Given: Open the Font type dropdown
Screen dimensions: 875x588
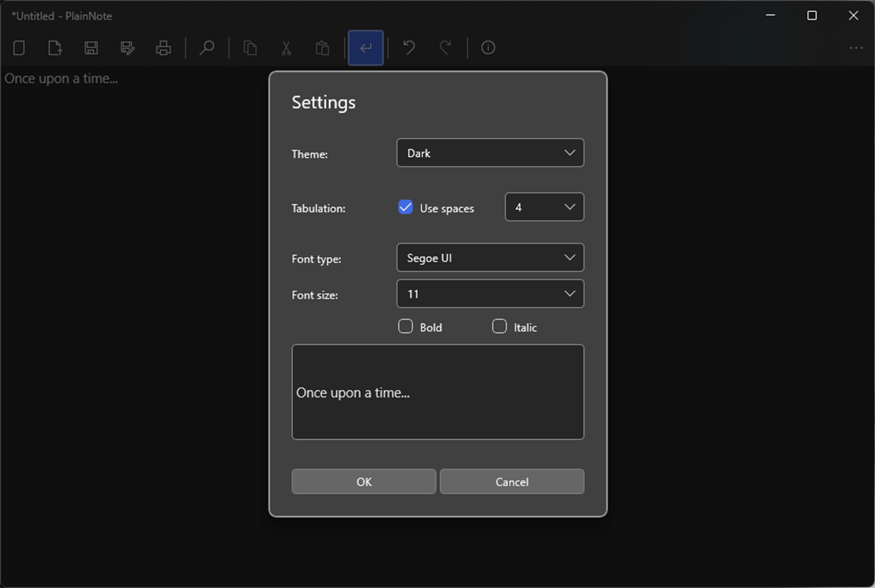Looking at the screenshot, I should coord(489,257).
